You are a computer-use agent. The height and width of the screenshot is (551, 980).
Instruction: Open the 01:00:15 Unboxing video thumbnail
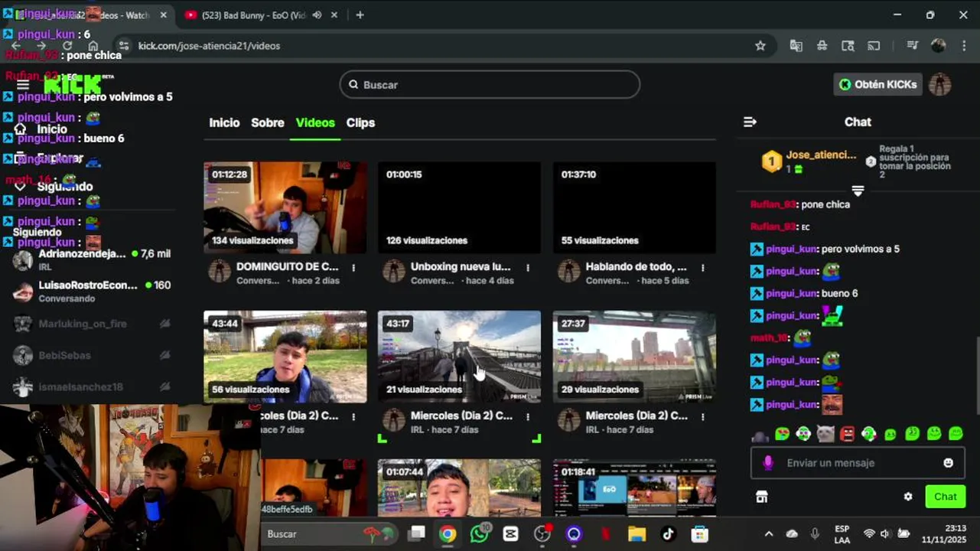point(459,207)
